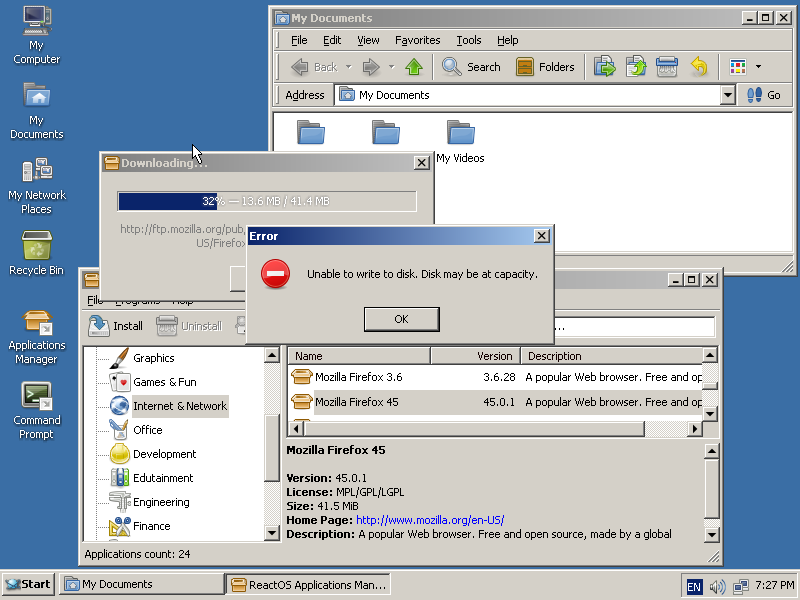Open Recycle Bin desktop icon

pyautogui.click(x=36, y=252)
